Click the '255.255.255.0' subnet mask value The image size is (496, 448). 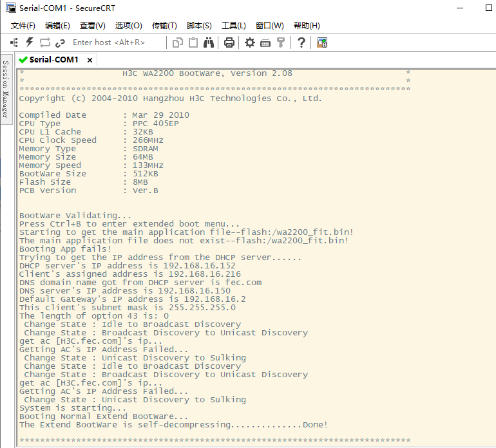[202, 307]
